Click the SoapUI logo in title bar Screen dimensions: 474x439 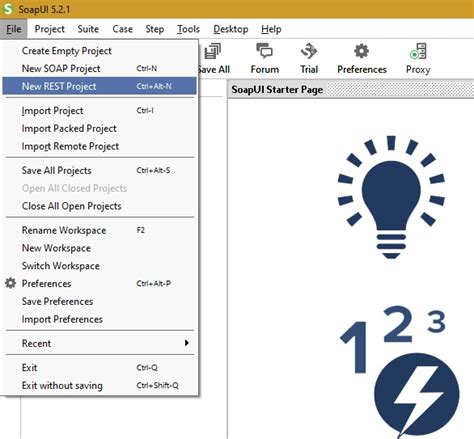[x=8, y=9]
